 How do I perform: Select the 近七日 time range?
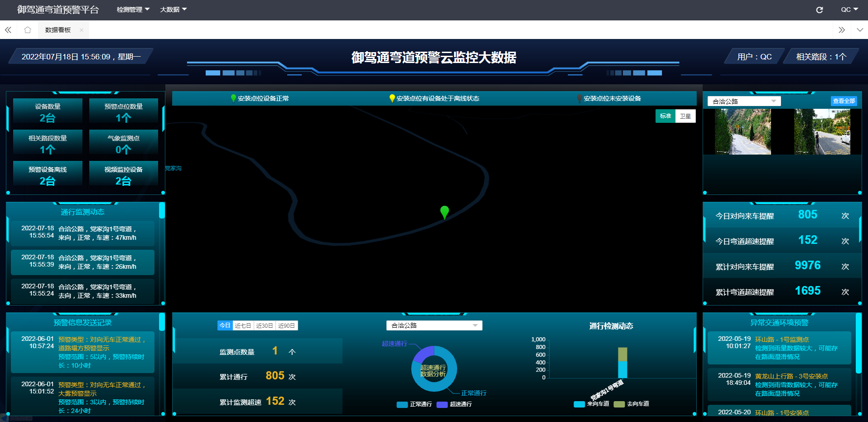243,325
